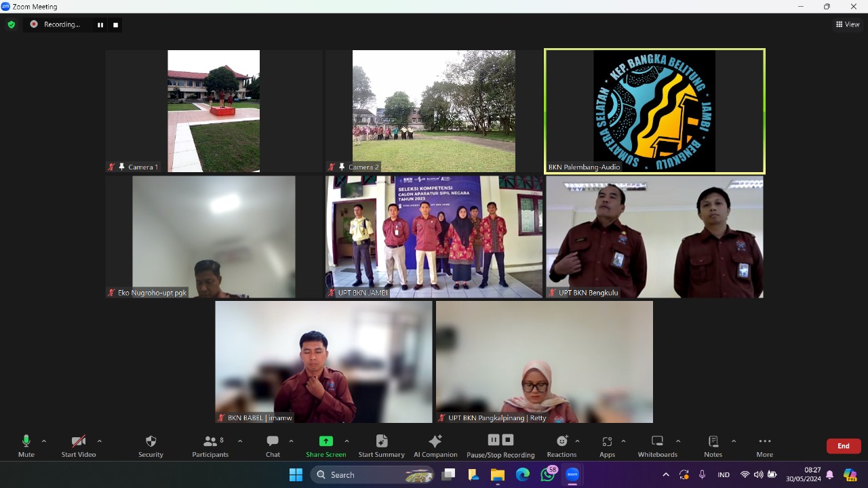Click the red End button
The width and height of the screenshot is (868, 488).
pyautogui.click(x=843, y=446)
